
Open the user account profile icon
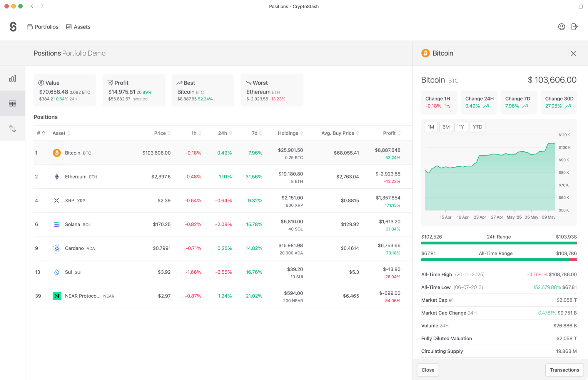562,27
